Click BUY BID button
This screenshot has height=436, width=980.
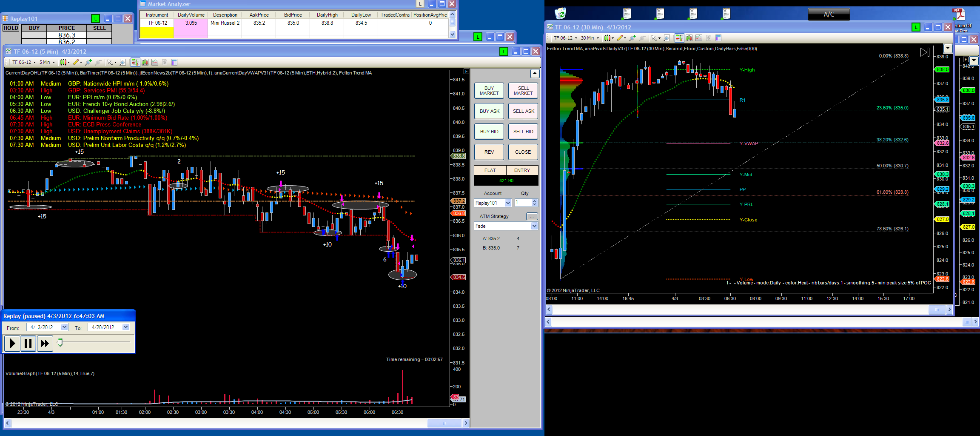489,132
